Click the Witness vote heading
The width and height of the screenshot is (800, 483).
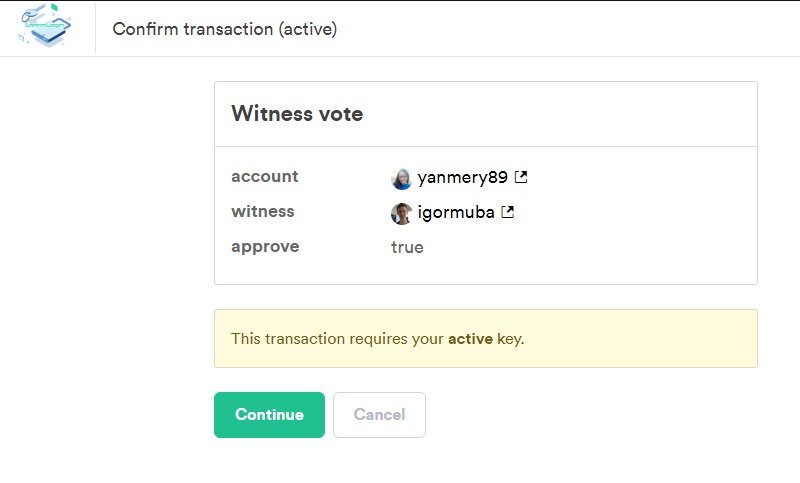297,114
